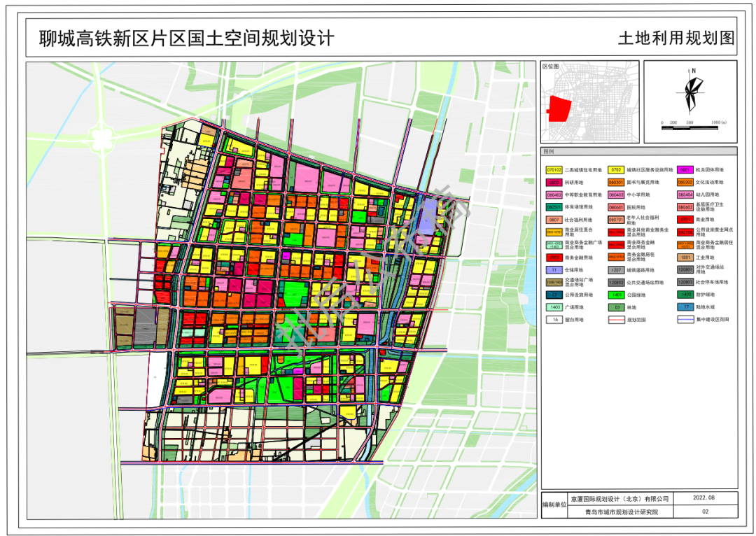Open the 区位图 location map panel

(x=550, y=66)
